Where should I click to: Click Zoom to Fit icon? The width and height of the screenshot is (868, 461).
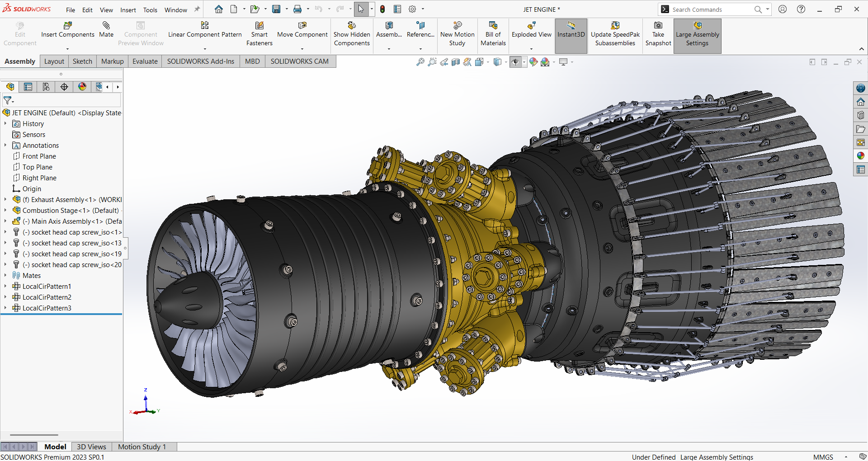click(420, 62)
